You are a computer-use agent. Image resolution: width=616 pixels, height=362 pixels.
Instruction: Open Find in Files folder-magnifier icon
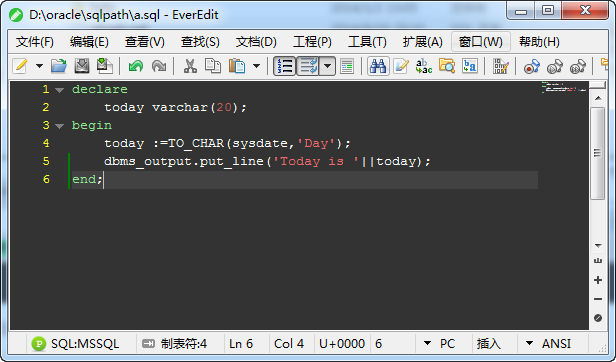tap(447, 66)
